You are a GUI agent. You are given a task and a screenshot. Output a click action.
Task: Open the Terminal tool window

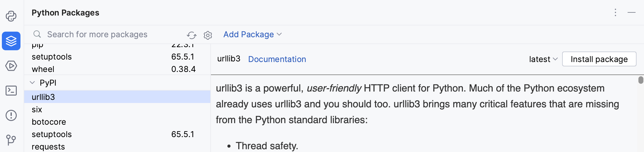coord(11,91)
